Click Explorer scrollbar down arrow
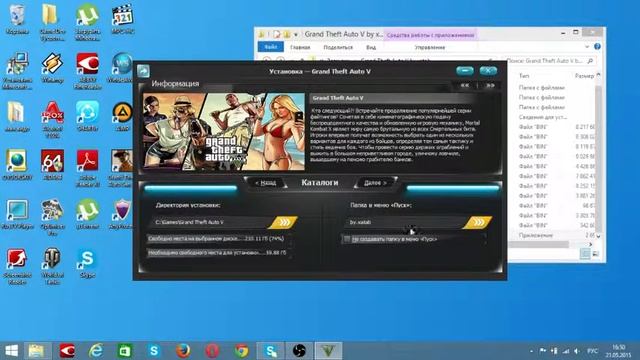 coord(598,236)
